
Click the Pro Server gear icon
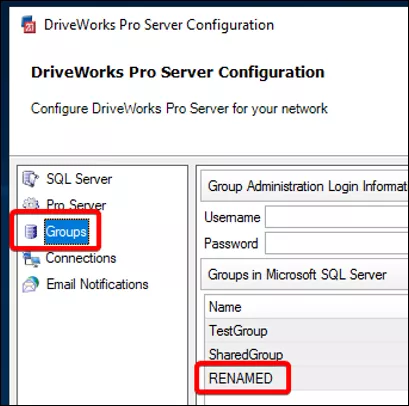click(x=31, y=204)
